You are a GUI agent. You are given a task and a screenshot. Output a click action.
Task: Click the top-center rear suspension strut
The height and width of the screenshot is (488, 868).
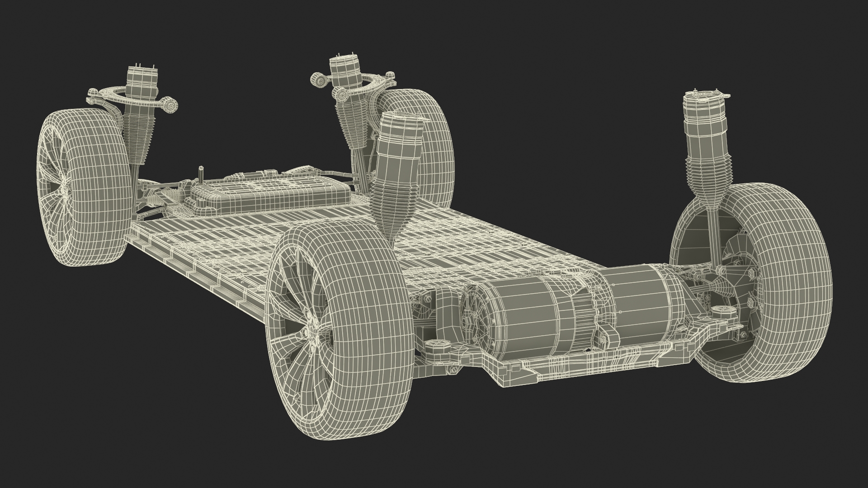coord(348,72)
